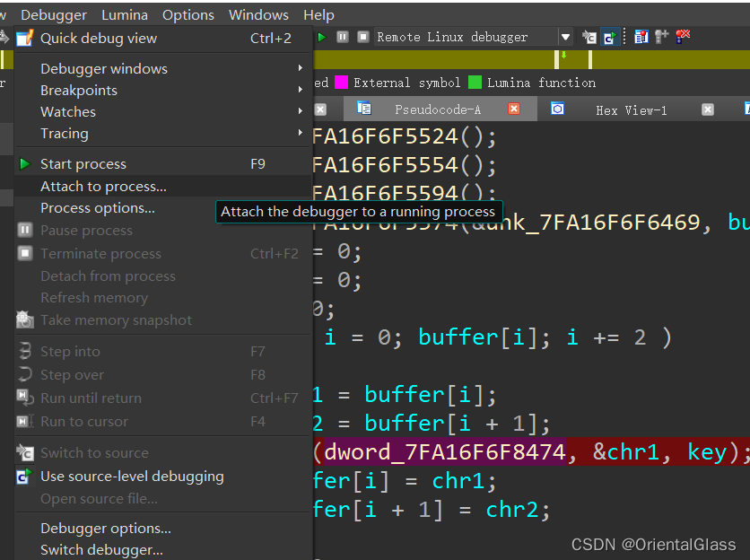Click the green Lumina function swatch

click(475, 83)
